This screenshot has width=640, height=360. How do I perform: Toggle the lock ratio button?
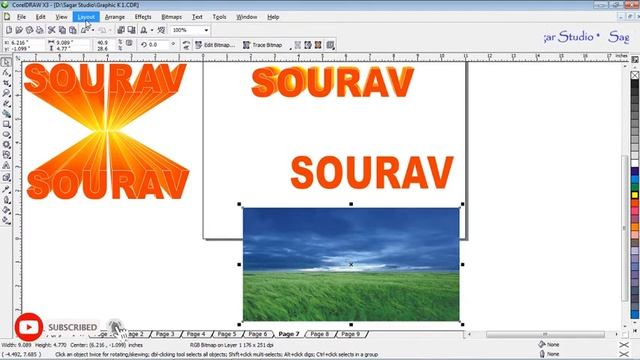pyautogui.click(x=129, y=43)
